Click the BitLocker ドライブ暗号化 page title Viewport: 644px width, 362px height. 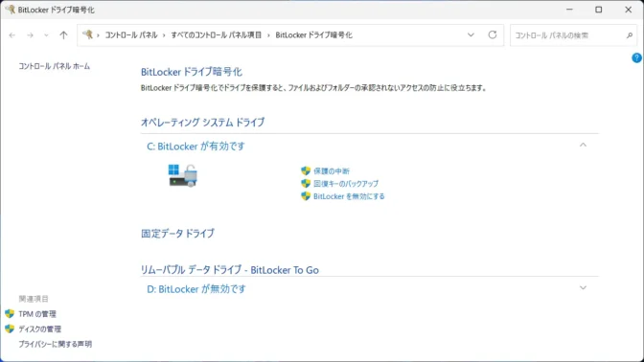pos(192,72)
